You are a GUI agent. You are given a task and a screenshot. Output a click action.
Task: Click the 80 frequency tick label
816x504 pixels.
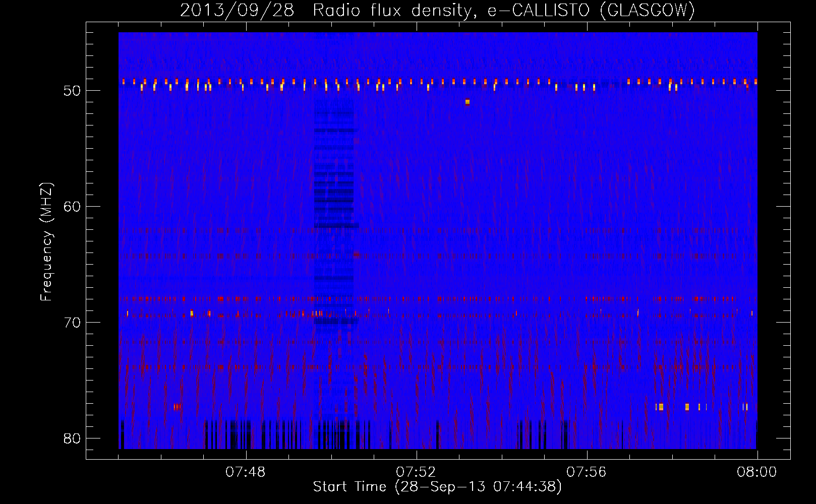pos(73,438)
